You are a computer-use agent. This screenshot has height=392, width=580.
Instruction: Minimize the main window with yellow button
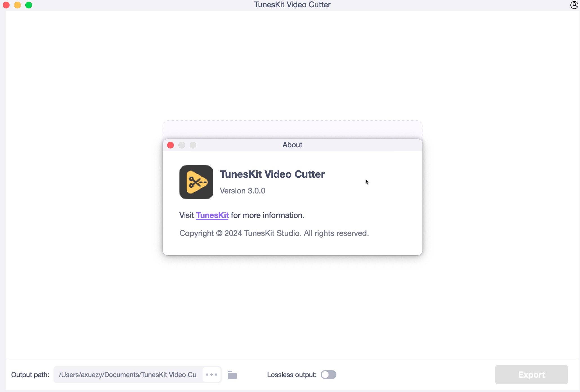click(x=17, y=5)
